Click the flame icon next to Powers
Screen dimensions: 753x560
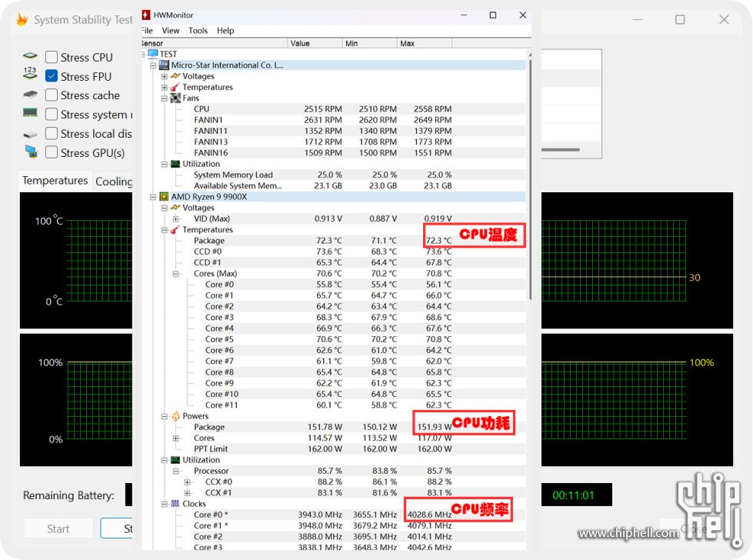[175, 416]
